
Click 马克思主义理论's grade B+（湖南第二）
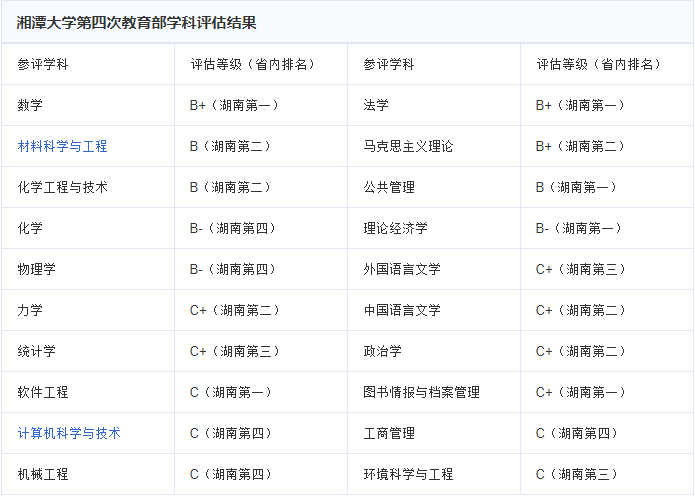pos(580,146)
